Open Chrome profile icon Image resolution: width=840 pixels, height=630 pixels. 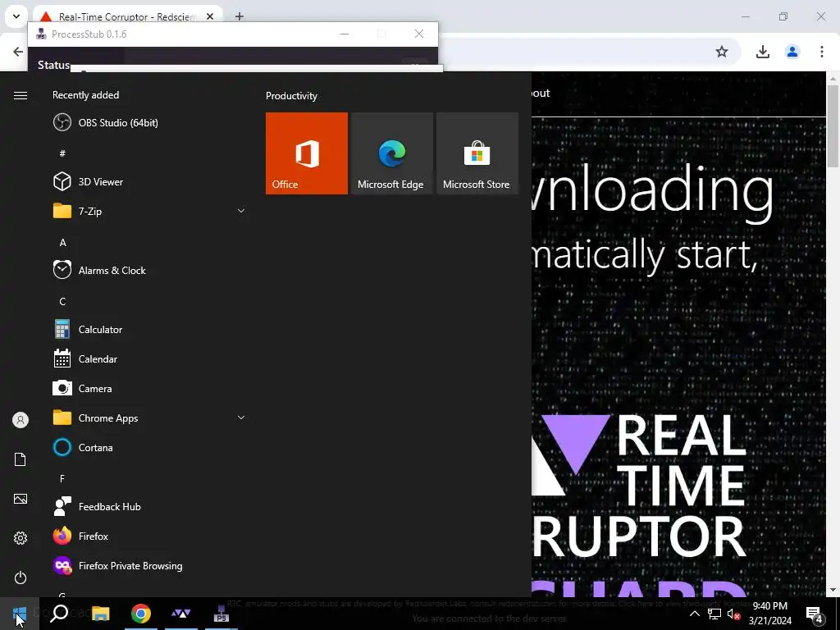(792, 52)
